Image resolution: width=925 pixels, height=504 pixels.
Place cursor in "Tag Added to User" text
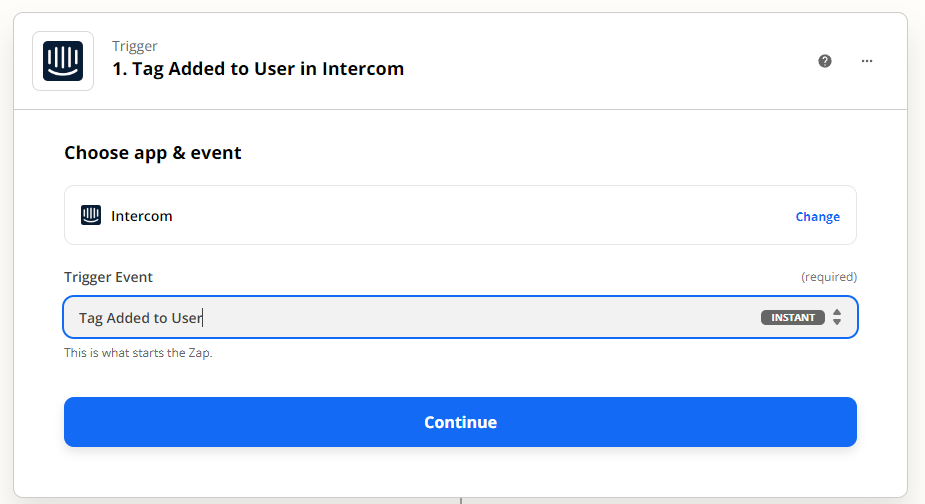tap(140, 318)
